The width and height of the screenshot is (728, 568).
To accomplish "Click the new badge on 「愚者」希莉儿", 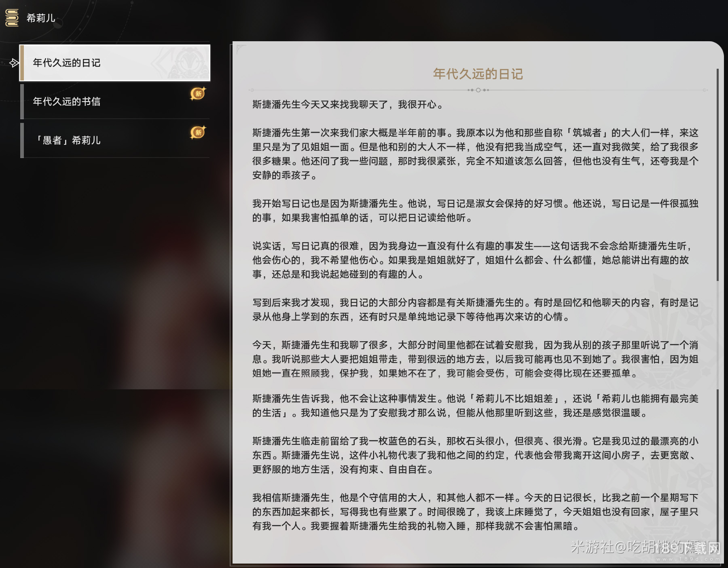I will click(x=198, y=133).
